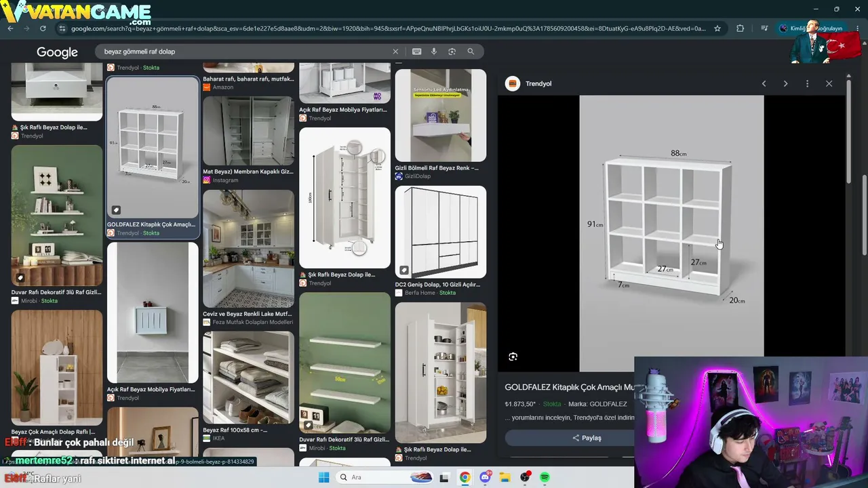This screenshot has height=488, width=868.
Task: Open the Beyaz Çok Amaçlı Dolap Rafı thumbnail
Action: (x=57, y=368)
